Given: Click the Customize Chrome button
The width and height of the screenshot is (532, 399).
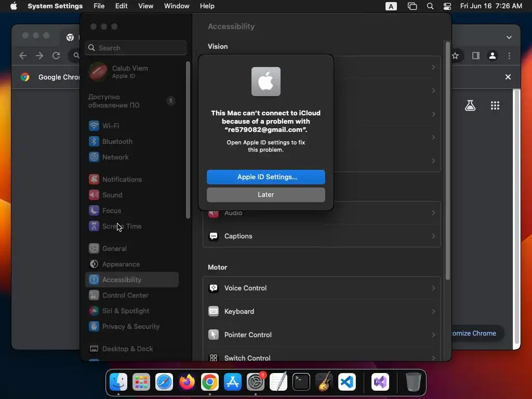Looking at the screenshot, I should [477, 334].
